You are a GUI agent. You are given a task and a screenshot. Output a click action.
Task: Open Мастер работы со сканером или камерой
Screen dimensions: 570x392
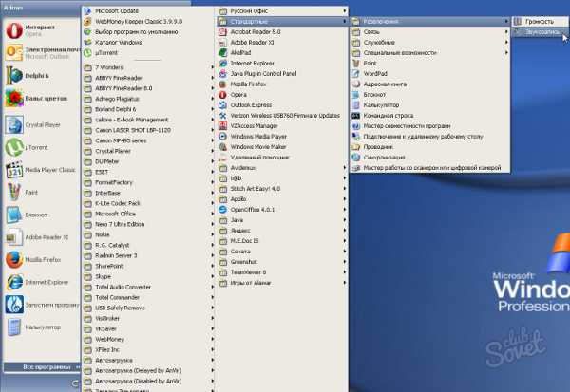point(429,168)
